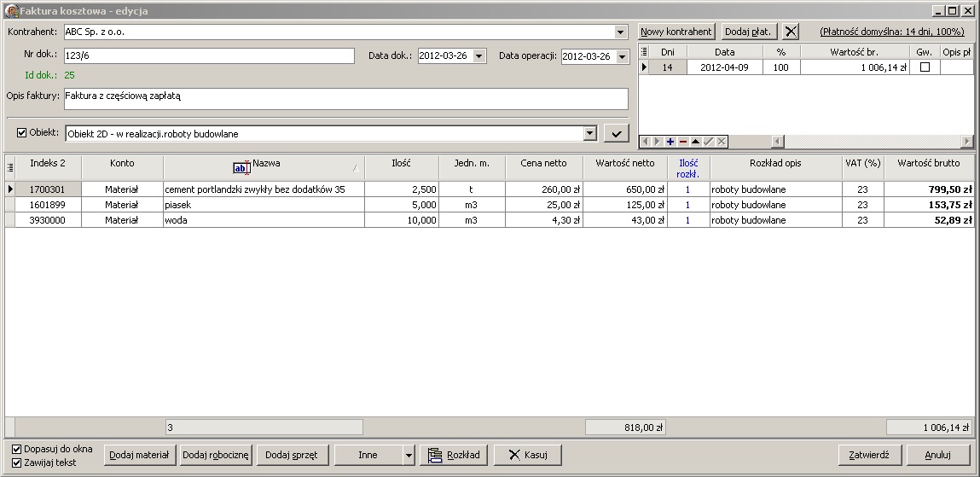Add a payment row with the plus icon
This screenshot has width=980, height=477.
[670, 142]
